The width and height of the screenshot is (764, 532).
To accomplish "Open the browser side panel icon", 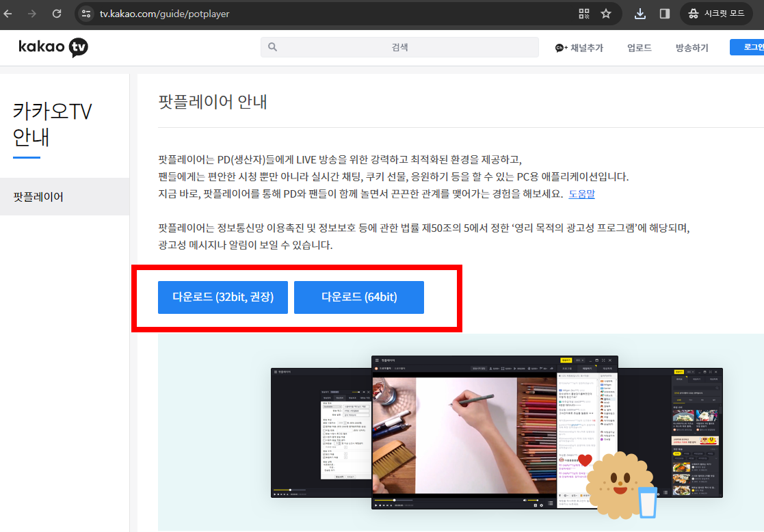I will point(664,13).
